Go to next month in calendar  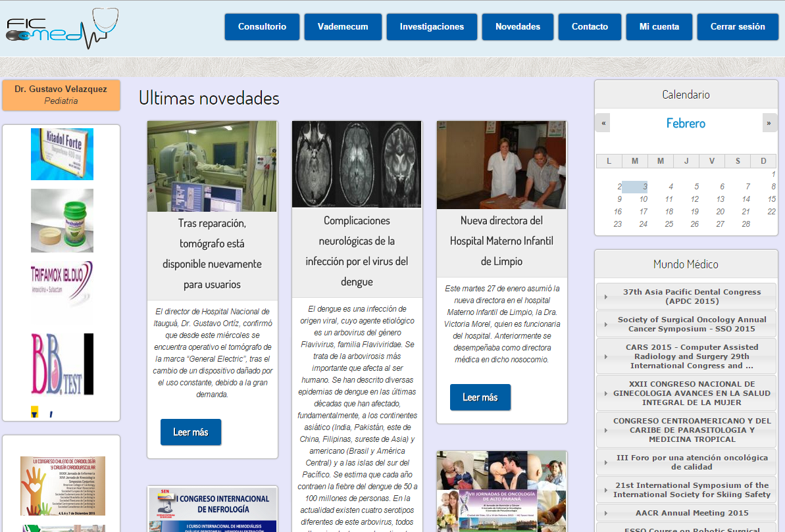tap(769, 122)
